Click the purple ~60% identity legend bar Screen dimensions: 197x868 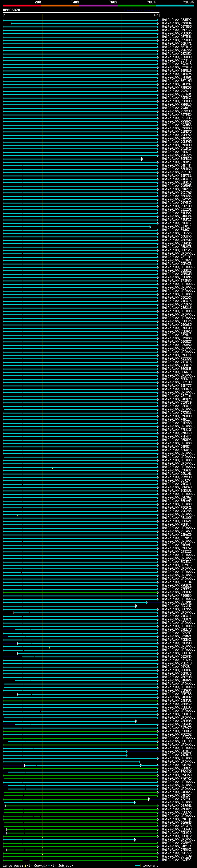click(99, 6)
